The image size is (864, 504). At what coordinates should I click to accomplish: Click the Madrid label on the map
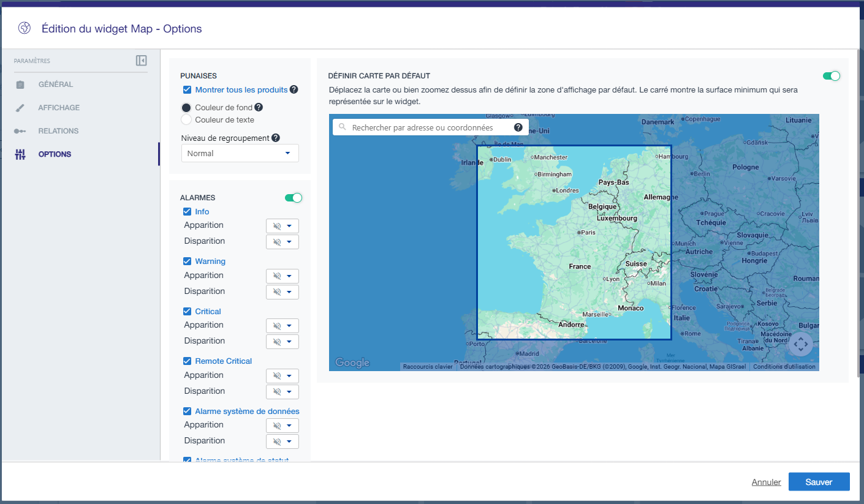click(x=528, y=353)
